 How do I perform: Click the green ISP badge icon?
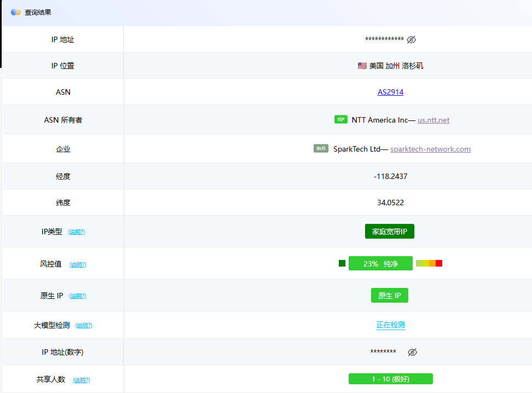[341, 119]
